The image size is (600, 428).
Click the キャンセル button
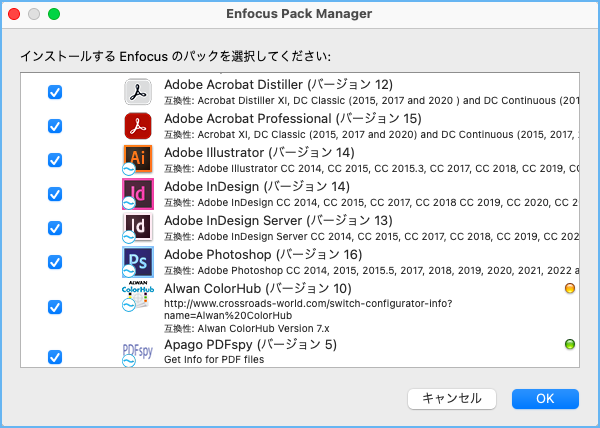pyautogui.click(x=452, y=399)
